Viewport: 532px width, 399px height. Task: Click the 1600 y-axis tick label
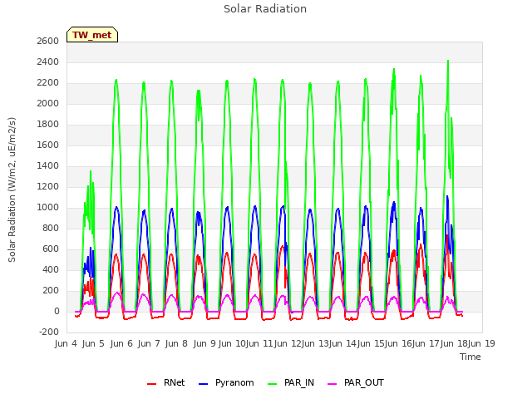coord(48,145)
